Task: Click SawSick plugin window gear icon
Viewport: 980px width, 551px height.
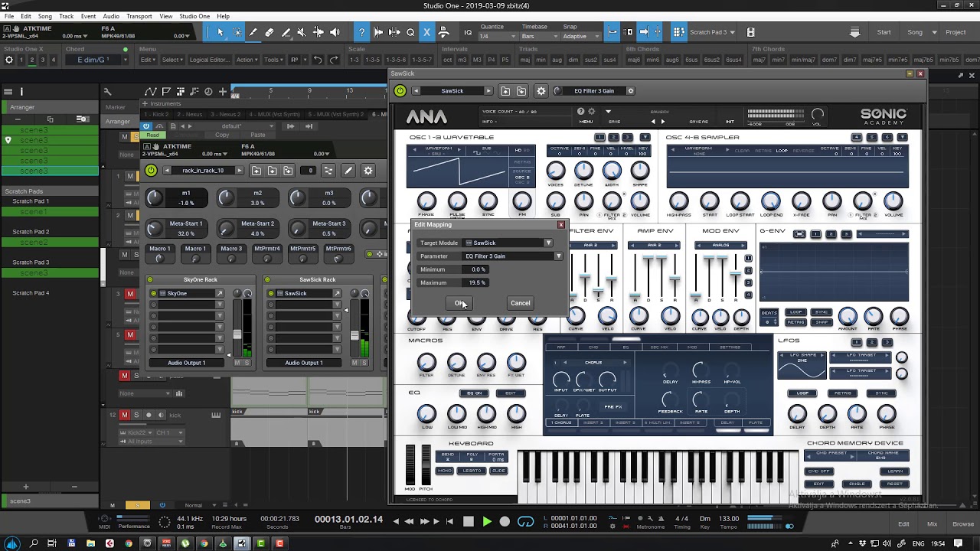Action: click(541, 91)
